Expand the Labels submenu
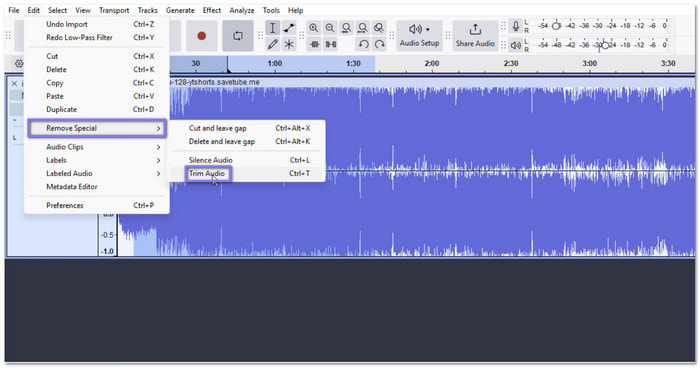 point(96,160)
